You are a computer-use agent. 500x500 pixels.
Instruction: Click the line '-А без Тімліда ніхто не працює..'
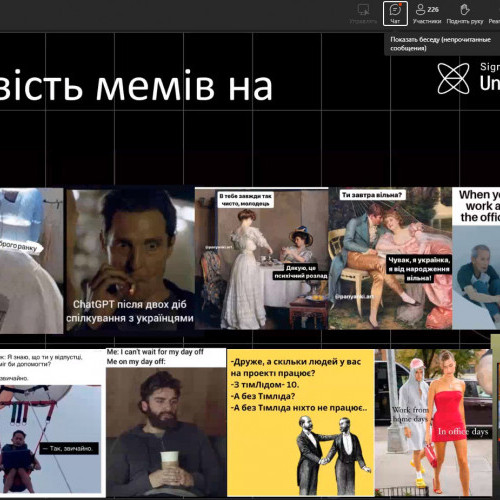point(299,408)
